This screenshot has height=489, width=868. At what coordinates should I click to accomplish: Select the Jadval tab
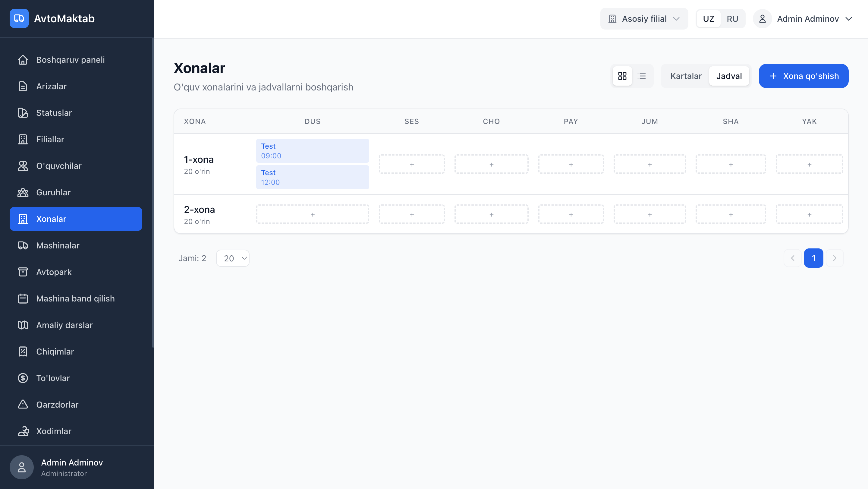[729, 76]
